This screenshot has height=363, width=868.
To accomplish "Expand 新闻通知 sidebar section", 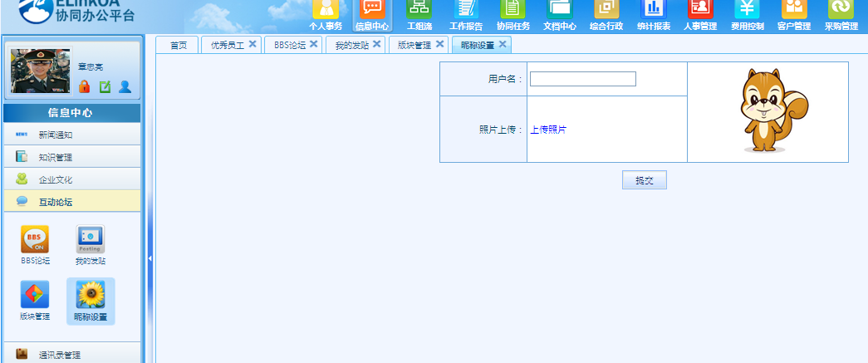I will coord(72,135).
